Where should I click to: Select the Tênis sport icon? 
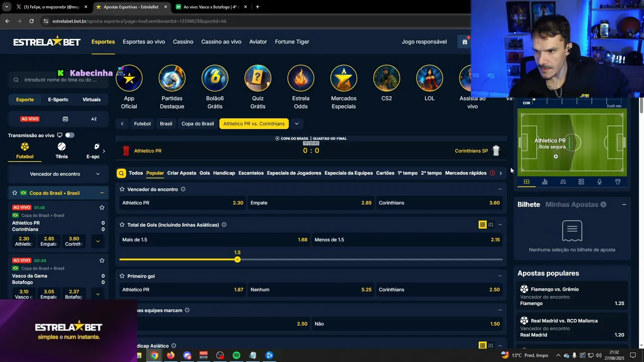point(61,147)
